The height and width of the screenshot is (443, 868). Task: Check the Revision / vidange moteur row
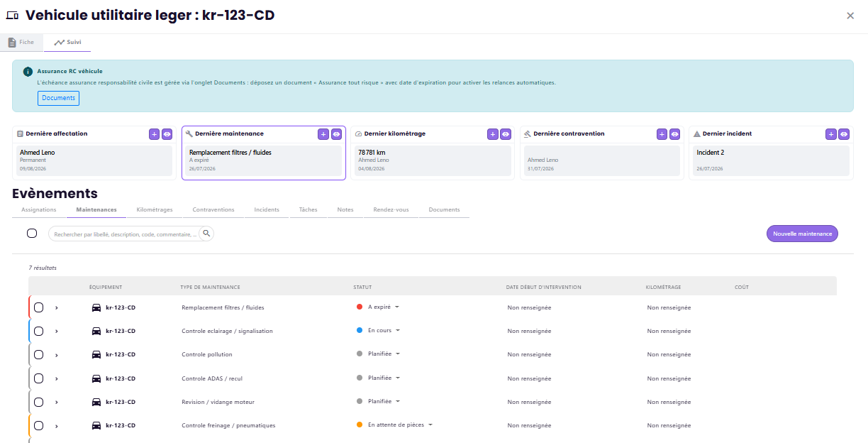click(x=39, y=402)
